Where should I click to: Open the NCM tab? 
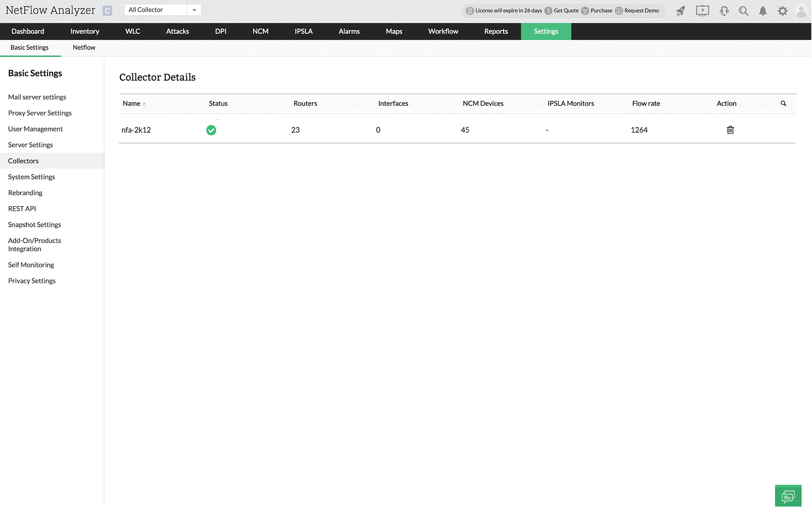click(260, 32)
